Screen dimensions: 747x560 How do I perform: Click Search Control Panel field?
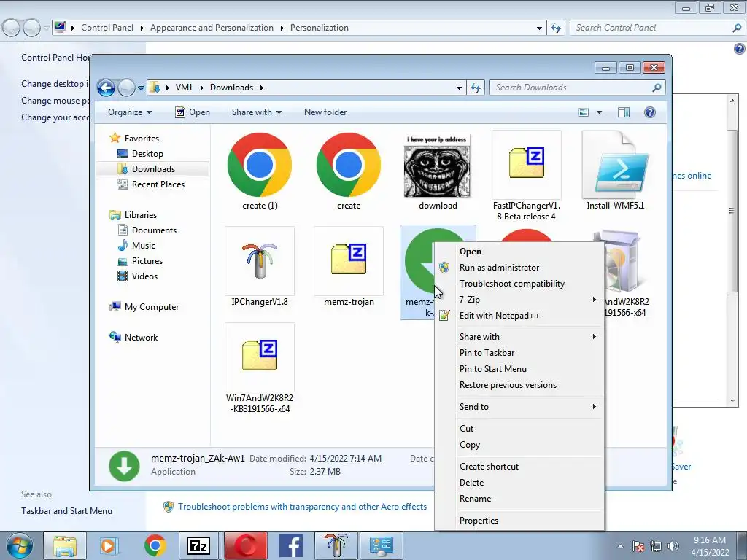pos(657,28)
